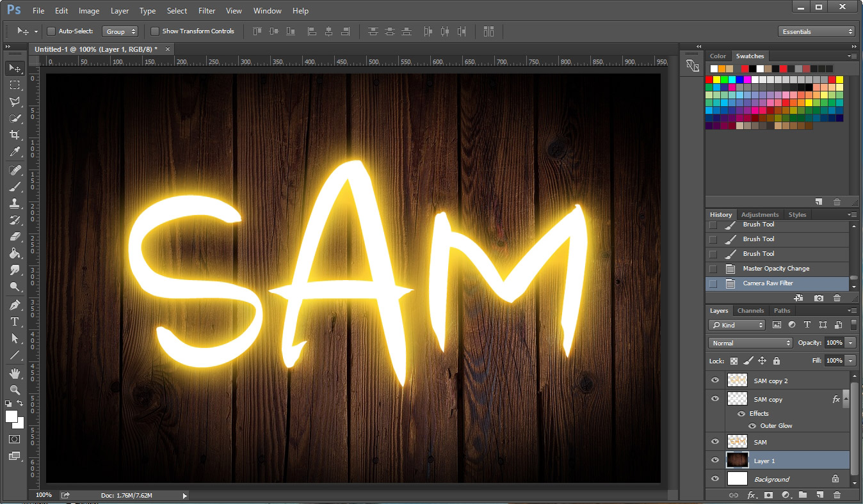
Task: Select the Horizontal Type tool
Action: click(15, 322)
